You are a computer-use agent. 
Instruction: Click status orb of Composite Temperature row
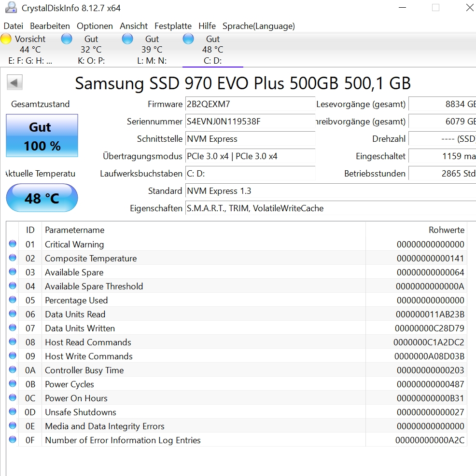(13, 258)
